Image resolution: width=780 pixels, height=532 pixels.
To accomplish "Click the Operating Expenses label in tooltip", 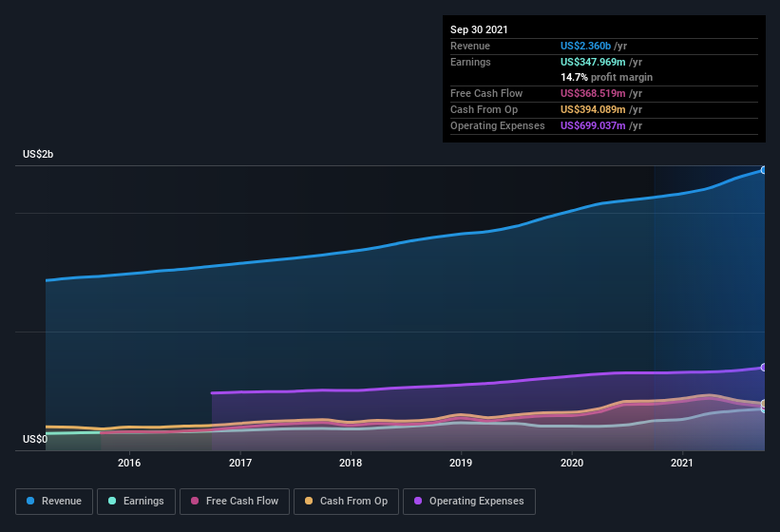I will click(x=498, y=125).
